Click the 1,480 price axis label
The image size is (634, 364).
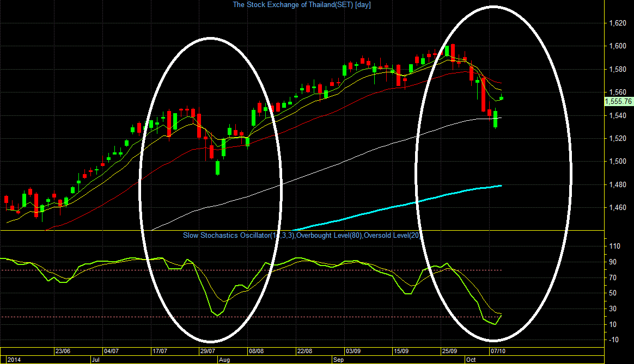click(618, 185)
